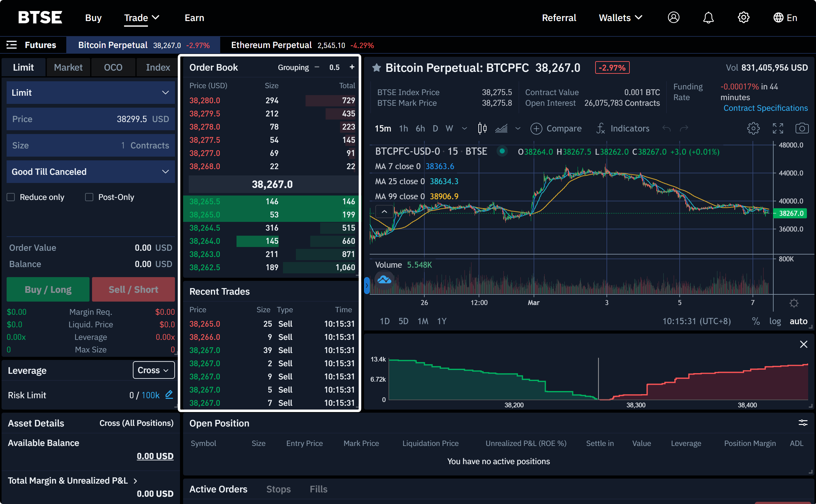Expand more chart time intervals

coord(464,128)
